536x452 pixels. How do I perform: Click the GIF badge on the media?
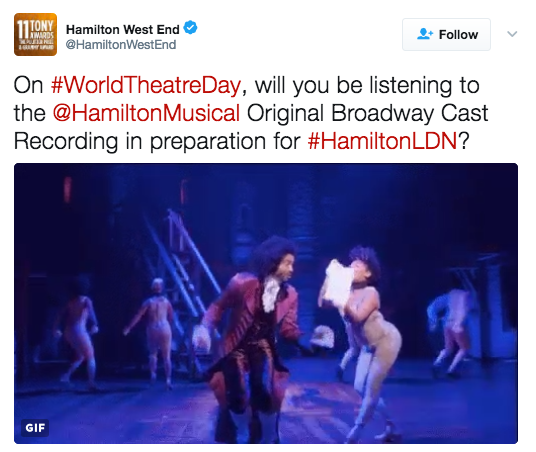(x=35, y=428)
